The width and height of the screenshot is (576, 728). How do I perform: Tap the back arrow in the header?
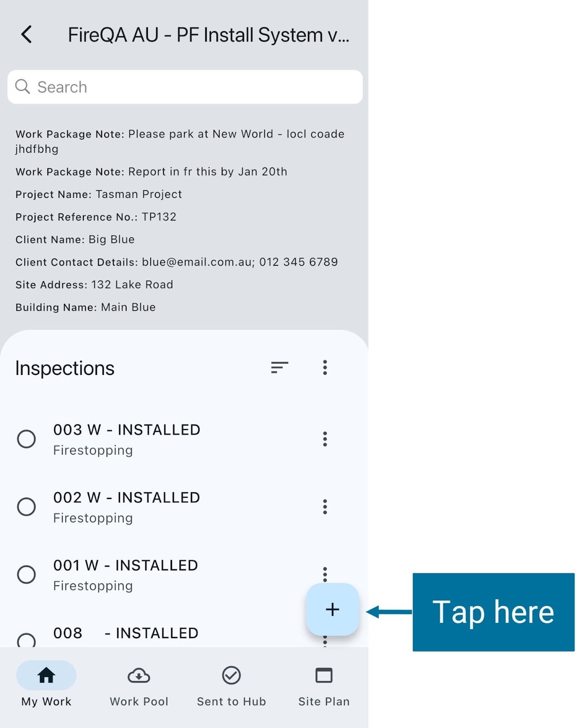point(26,35)
